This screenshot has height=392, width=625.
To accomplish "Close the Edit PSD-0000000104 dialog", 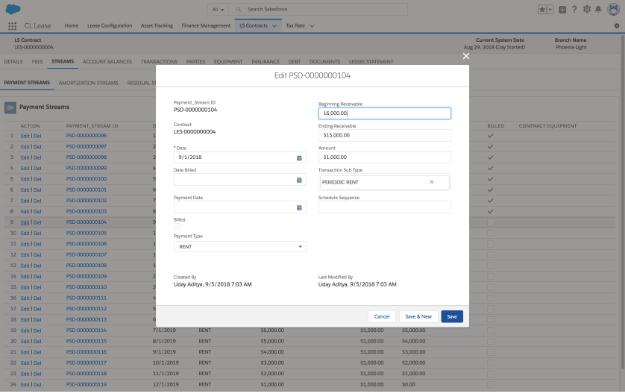I will [466, 56].
